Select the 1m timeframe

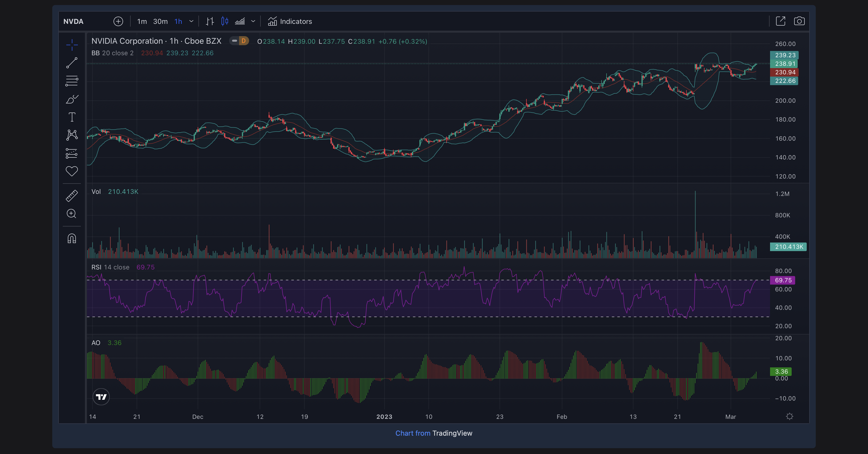(x=142, y=22)
